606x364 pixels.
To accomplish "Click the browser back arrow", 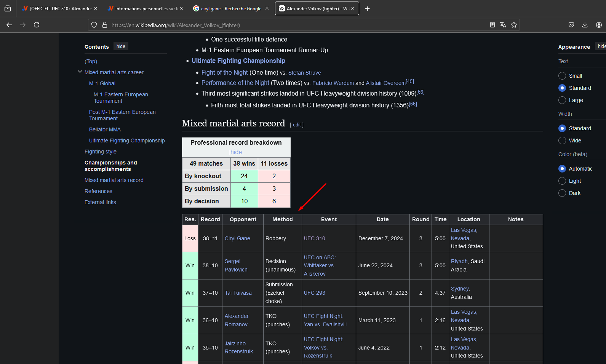I will (9, 25).
